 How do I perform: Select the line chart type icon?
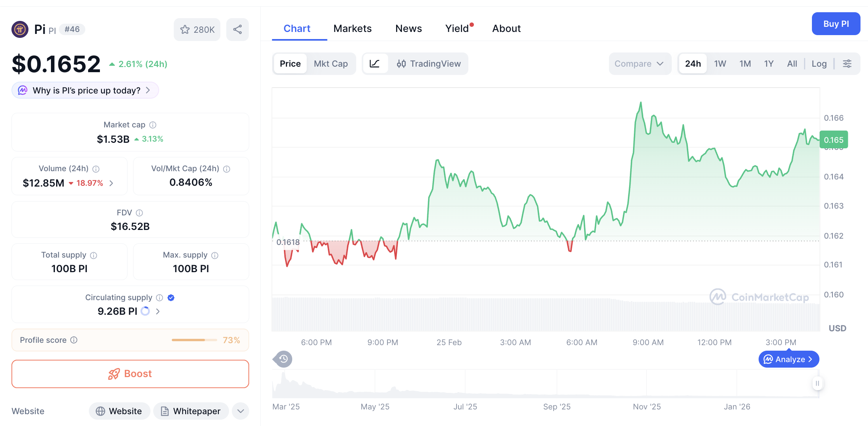(x=375, y=64)
